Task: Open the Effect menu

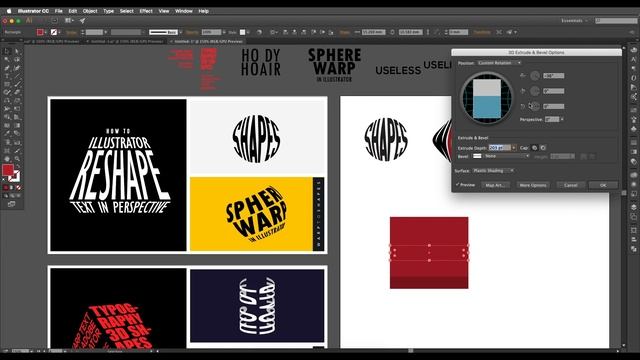Action: pos(146,11)
